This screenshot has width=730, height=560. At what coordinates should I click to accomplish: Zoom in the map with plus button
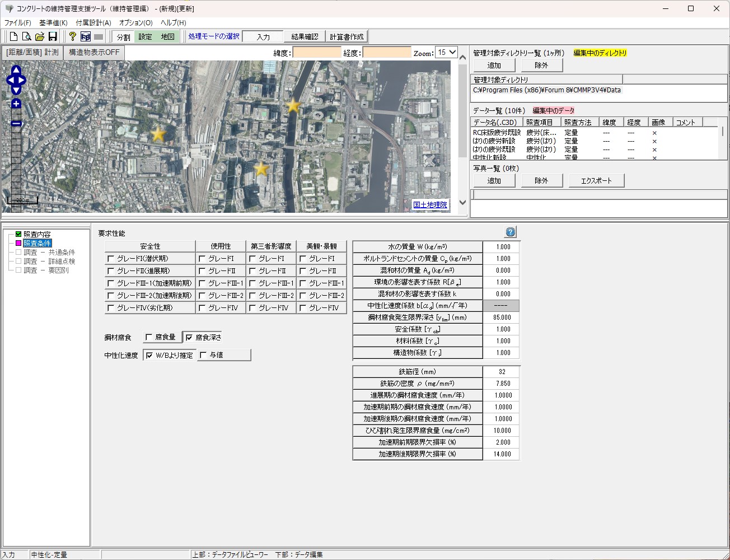pyautogui.click(x=16, y=104)
